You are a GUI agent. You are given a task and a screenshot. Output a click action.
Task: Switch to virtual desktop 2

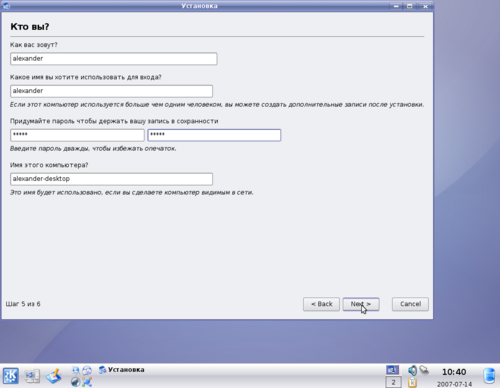click(x=393, y=382)
